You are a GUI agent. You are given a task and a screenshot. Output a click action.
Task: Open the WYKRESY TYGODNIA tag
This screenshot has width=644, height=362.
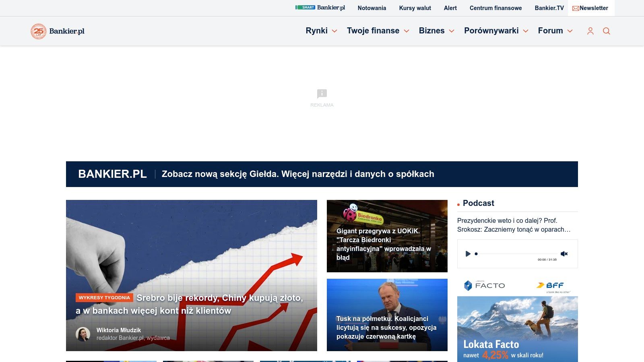tap(104, 298)
